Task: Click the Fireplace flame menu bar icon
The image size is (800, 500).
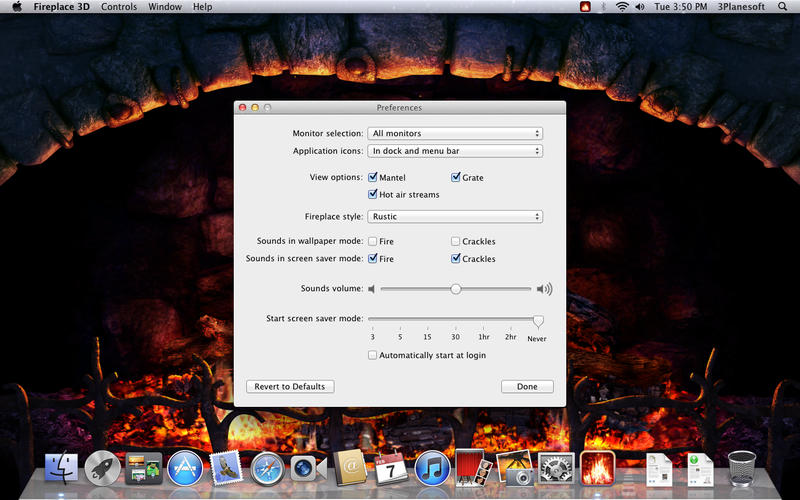Action: pos(585,7)
